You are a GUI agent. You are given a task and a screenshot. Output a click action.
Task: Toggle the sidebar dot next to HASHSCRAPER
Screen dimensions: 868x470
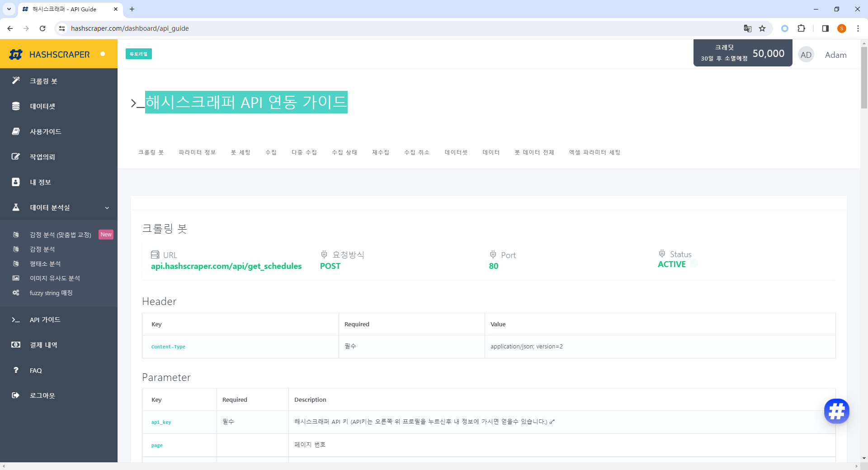point(103,54)
